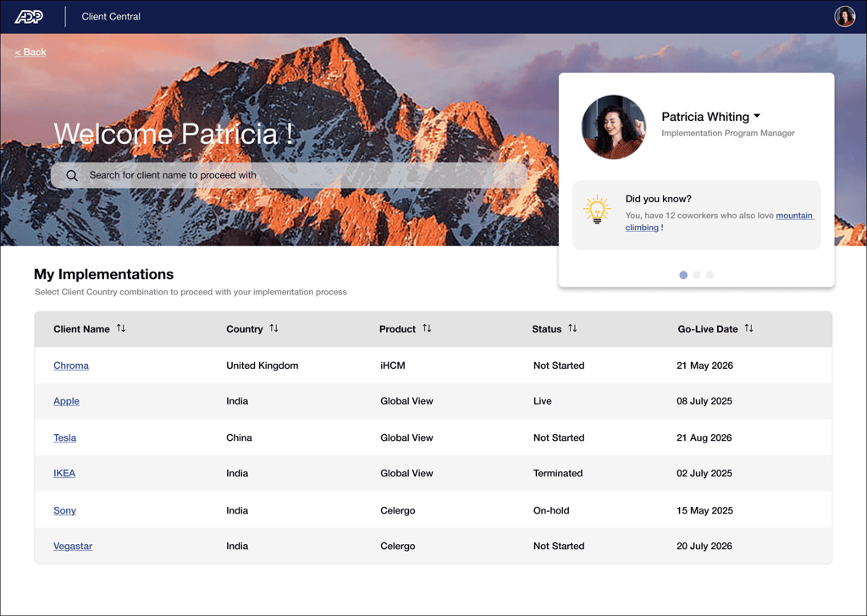The image size is (867, 616).
Task: Sort the table by Product
Action: pyautogui.click(x=427, y=328)
